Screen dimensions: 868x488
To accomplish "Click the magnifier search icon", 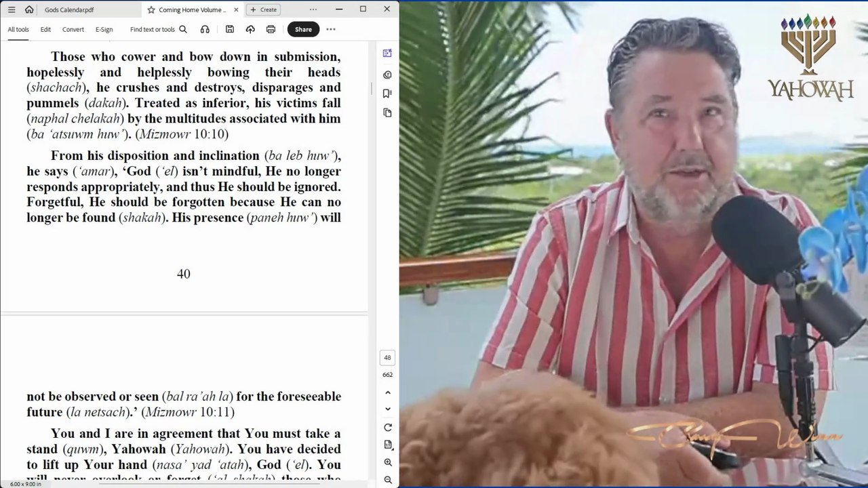I will click(x=183, y=29).
